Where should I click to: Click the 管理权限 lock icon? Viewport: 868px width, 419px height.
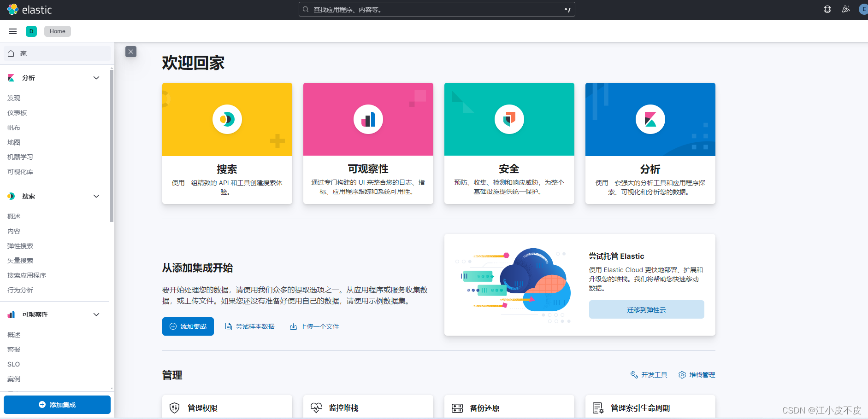(x=174, y=408)
